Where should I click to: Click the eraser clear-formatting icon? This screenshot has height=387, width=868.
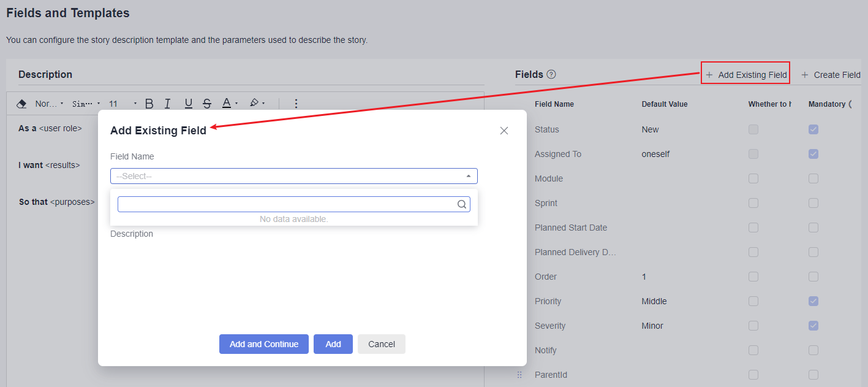pos(21,104)
